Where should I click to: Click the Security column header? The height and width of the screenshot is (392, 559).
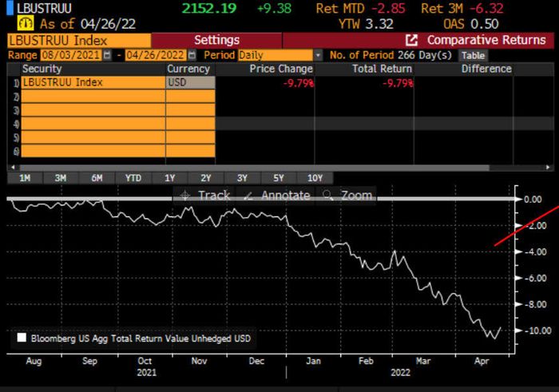42,69
